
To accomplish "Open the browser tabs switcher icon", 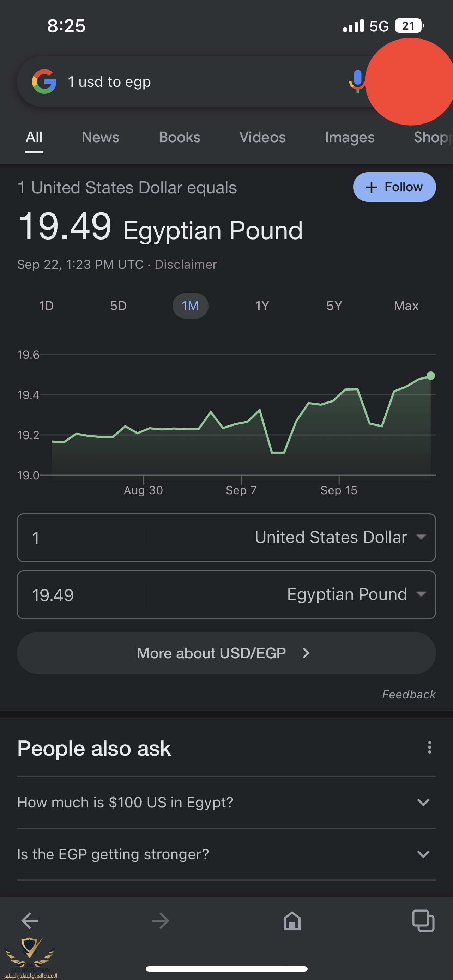I will [423, 921].
